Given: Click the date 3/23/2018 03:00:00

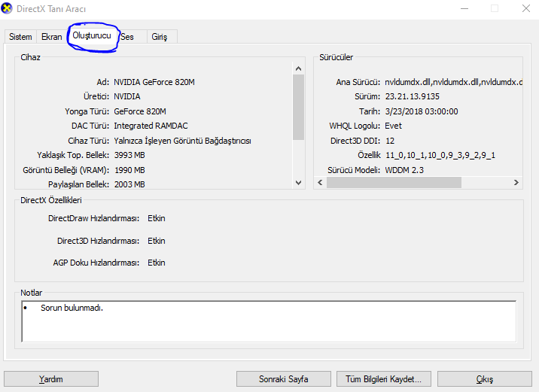Looking at the screenshot, I should 422,111.
